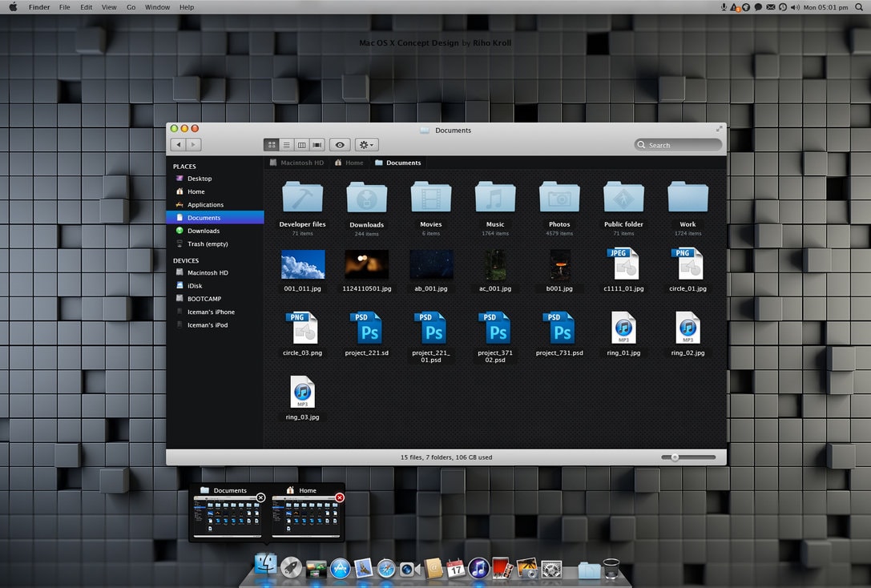The height and width of the screenshot is (588, 871).
Task: Open iDisk in Devices
Action: pos(215,286)
